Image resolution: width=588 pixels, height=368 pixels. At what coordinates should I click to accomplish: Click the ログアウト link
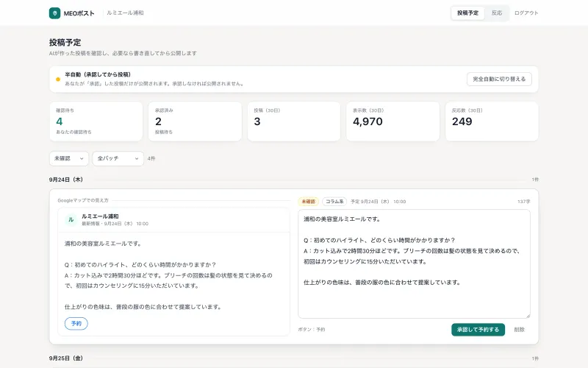click(526, 13)
